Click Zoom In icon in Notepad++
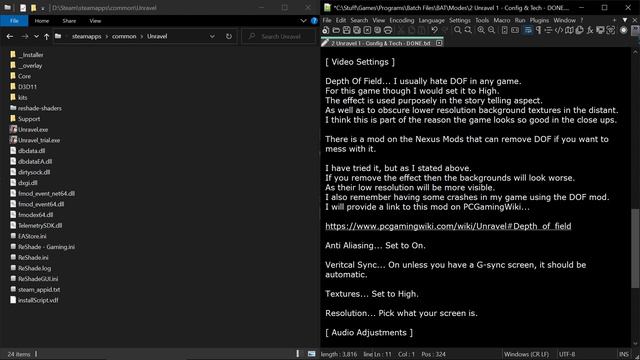This screenshot has height=360, width=640. click(481, 30)
